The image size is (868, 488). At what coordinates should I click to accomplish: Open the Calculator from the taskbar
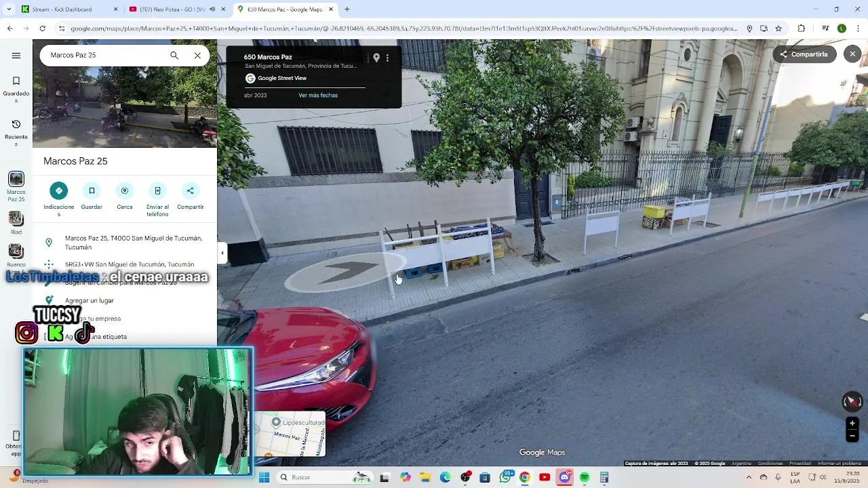pyautogui.click(x=604, y=477)
